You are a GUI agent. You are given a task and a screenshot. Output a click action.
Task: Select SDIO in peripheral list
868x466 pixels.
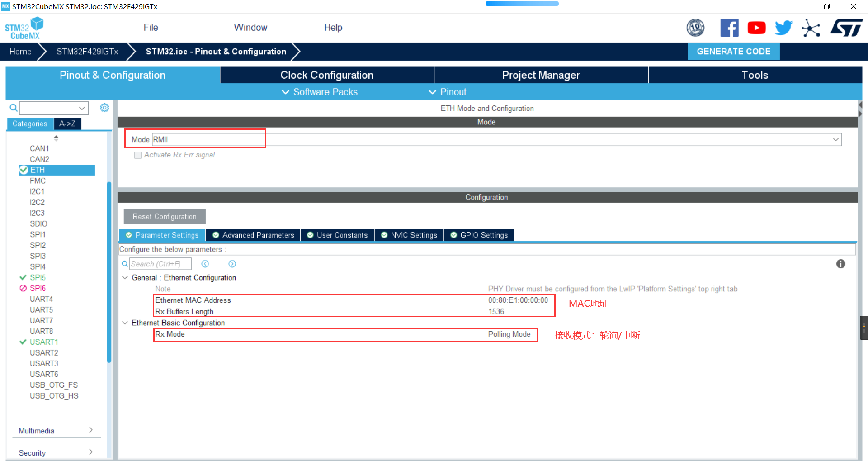click(x=38, y=223)
